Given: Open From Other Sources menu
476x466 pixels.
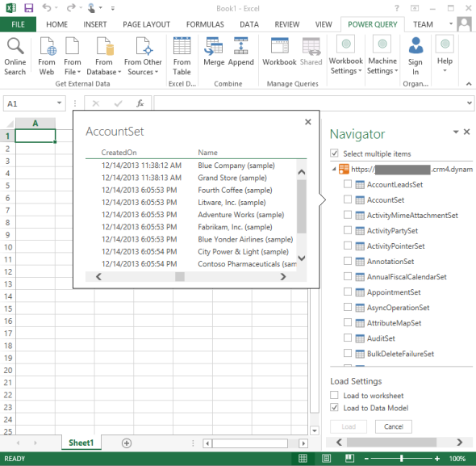Looking at the screenshot, I should pos(143,56).
